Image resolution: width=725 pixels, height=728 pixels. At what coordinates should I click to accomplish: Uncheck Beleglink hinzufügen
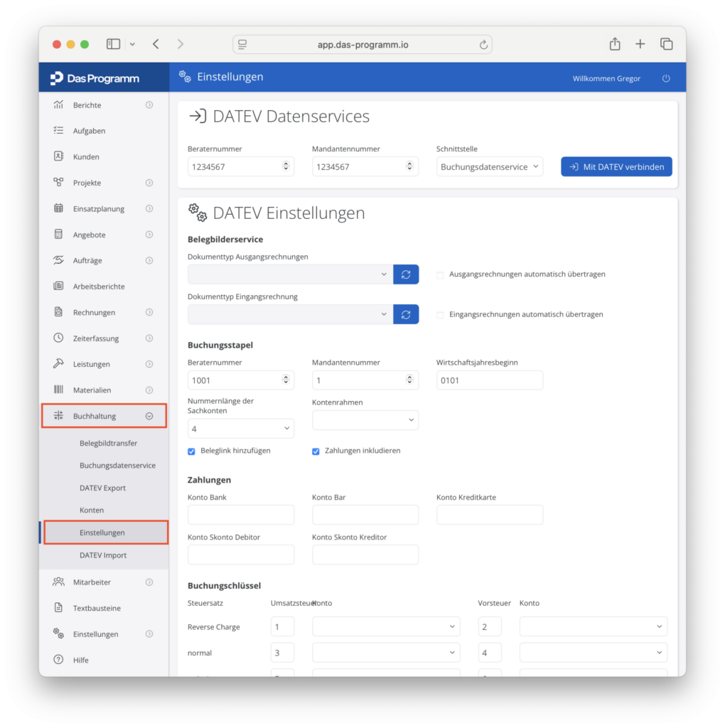[x=190, y=451]
